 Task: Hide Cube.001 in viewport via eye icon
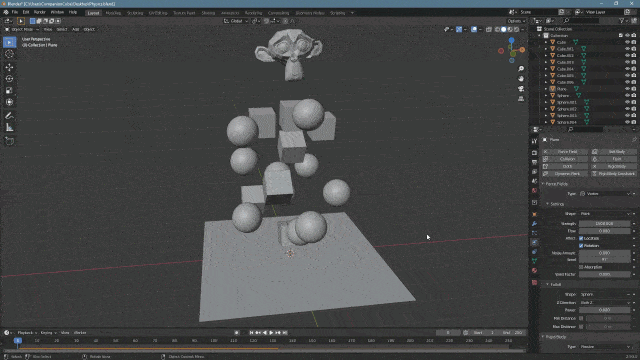click(x=627, y=49)
